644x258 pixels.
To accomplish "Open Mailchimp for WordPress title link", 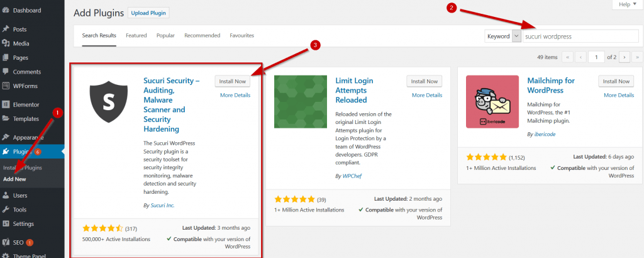I will click(x=551, y=86).
